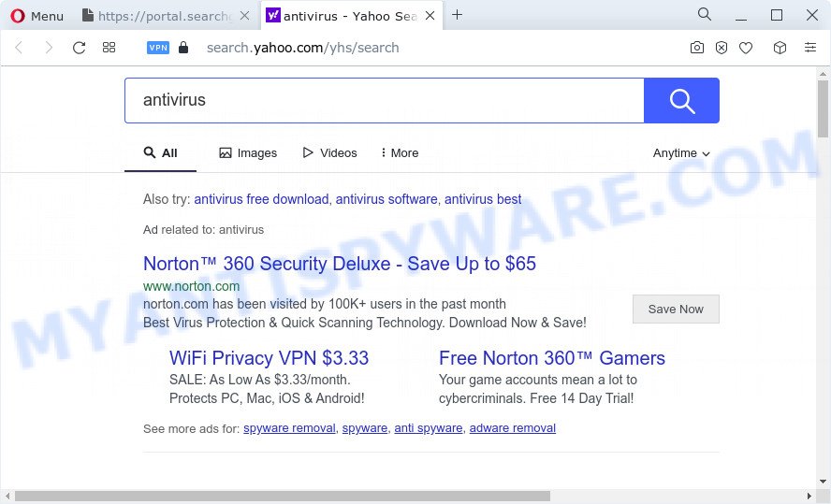
Task: Click the search tabs magnifier icon
Action: pos(705,14)
